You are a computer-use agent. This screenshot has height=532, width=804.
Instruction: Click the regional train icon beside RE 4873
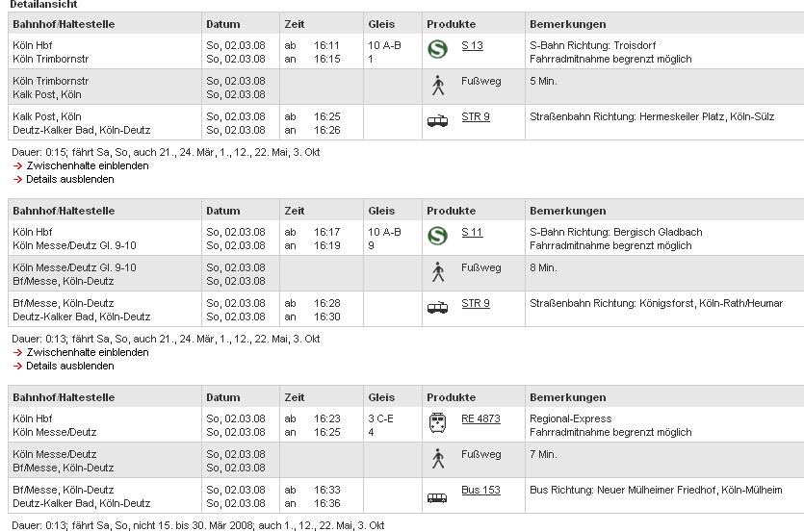click(x=437, y=423)
